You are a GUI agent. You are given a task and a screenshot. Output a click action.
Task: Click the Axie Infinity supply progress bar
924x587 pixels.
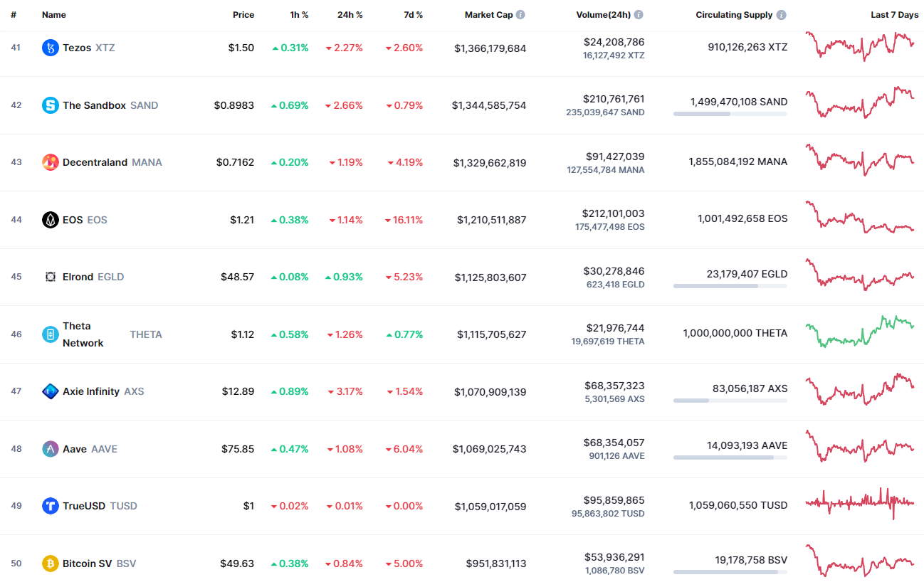(x=730, y=401)
